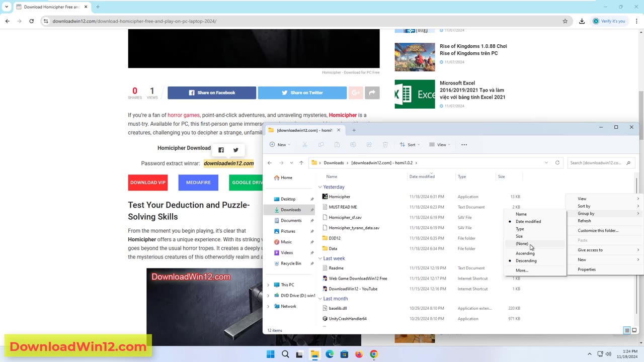This screenshot has width=644, height=362.
Task: Go back in File Explorer navigation
Action: pyautogui.click(x=270, y=163)
